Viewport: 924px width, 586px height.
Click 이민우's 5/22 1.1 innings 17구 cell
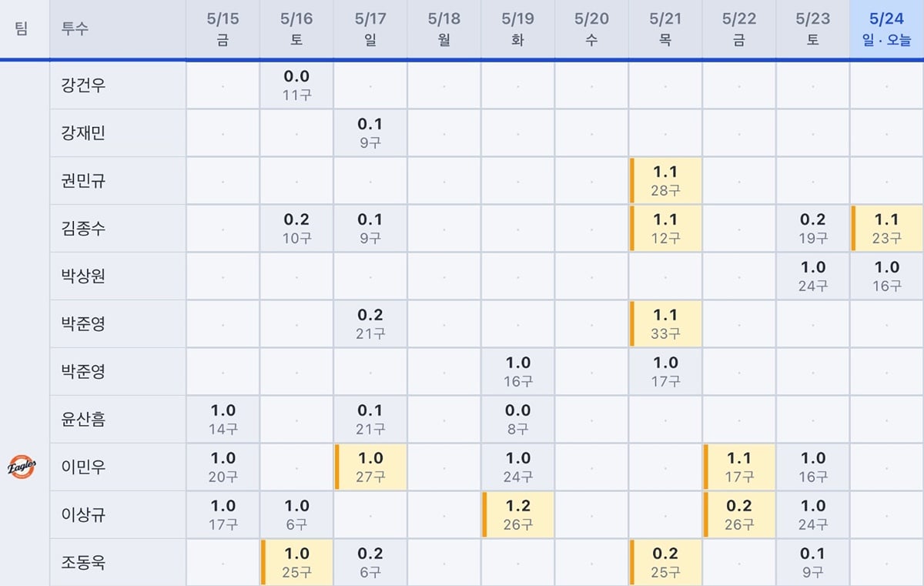[739, 467]
